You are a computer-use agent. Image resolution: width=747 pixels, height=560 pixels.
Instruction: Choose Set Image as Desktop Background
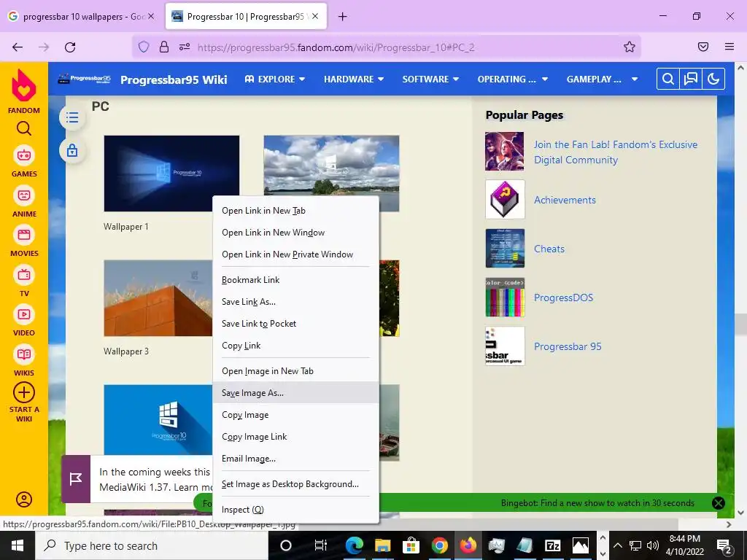296,484
